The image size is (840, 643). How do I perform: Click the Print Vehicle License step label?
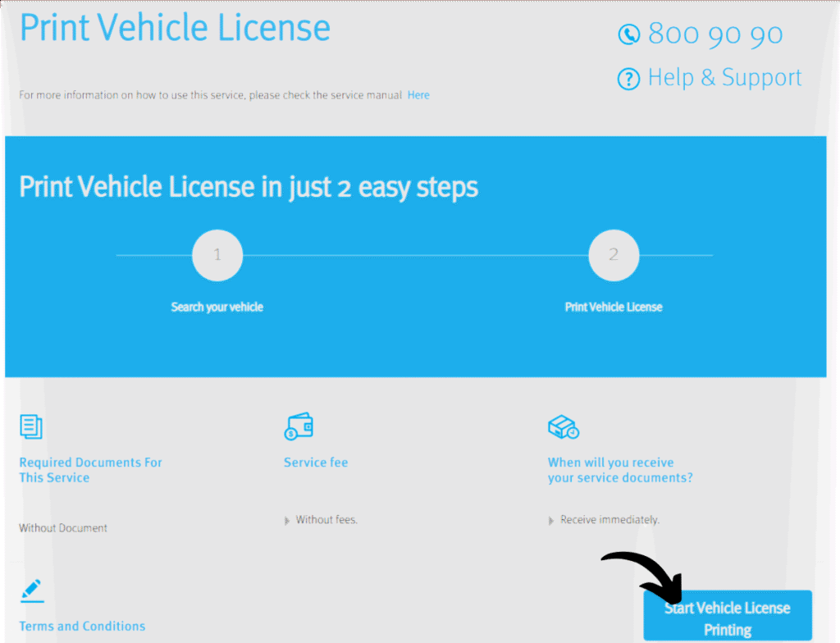614,307
